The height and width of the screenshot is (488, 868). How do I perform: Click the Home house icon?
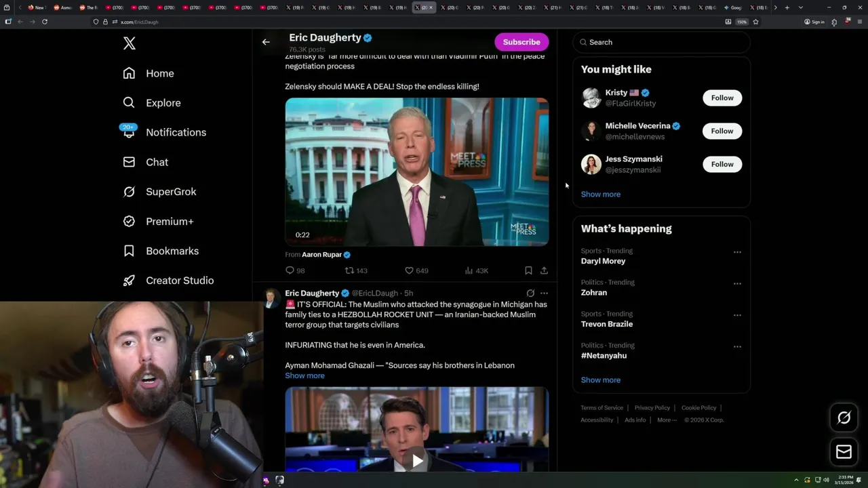point(129,73)
